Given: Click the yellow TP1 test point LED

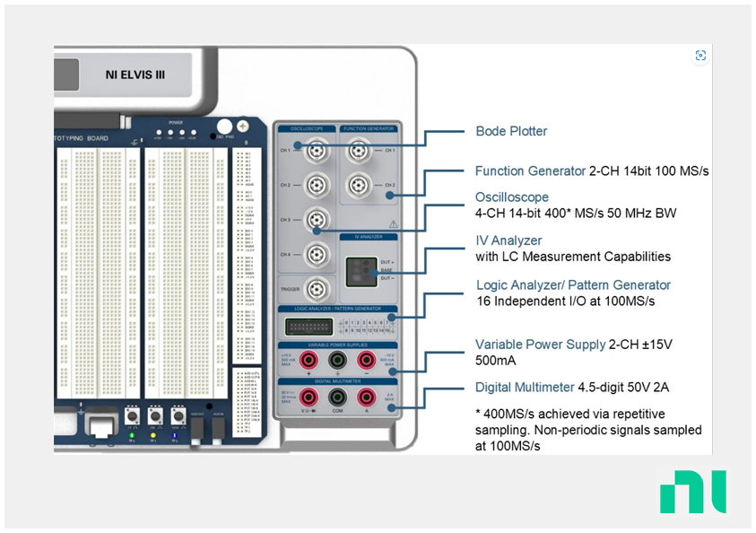Looking at the screenshot, I should [x=153, y=435].
